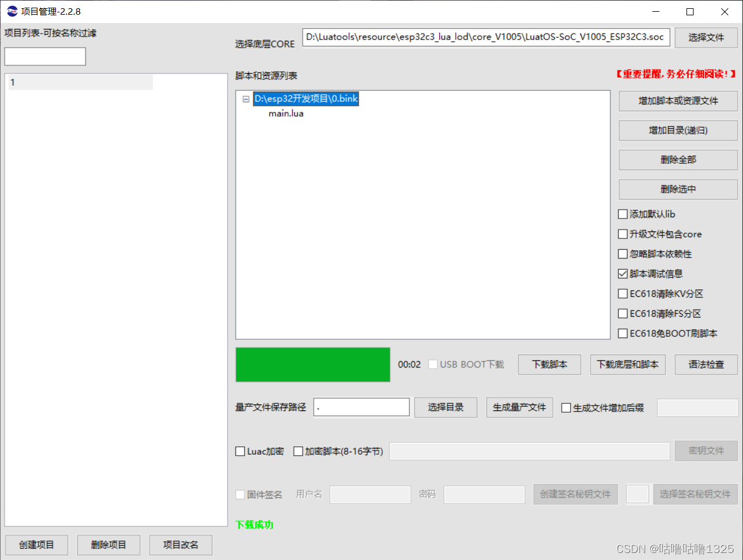Enable the Luac加密 option

pyautogui.click(x=240, y=451)
